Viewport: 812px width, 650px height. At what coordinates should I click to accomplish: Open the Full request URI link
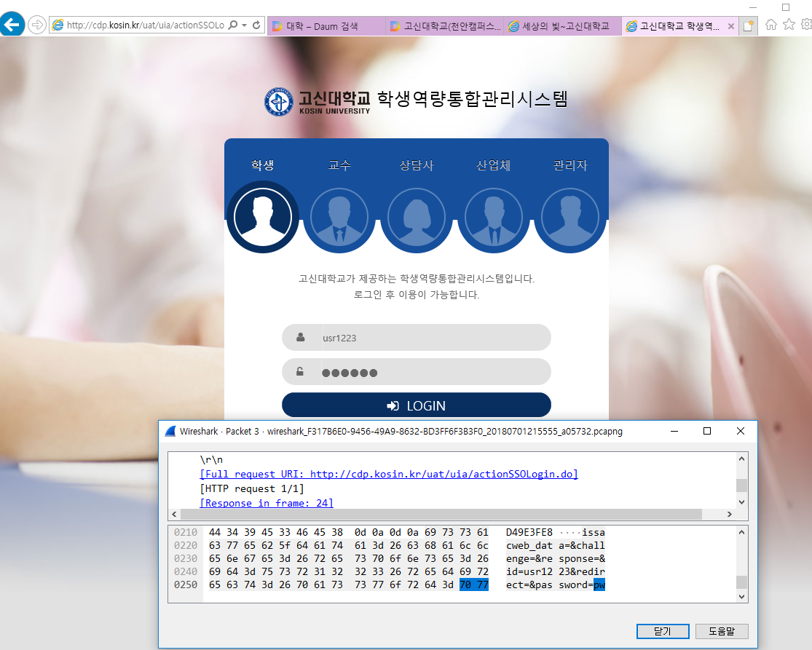pos(389,474)
